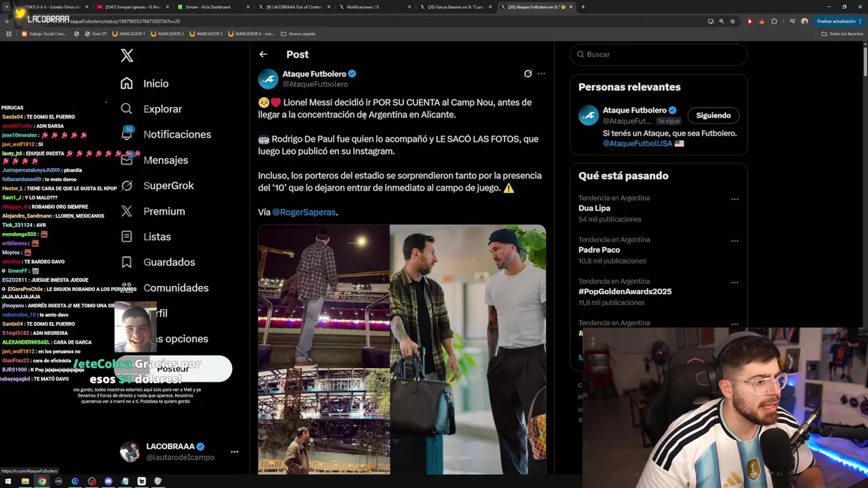Open LACOBRAAA account menu dots
The width and height of the screenshot is (868, 488).
(x=235, y=451)
